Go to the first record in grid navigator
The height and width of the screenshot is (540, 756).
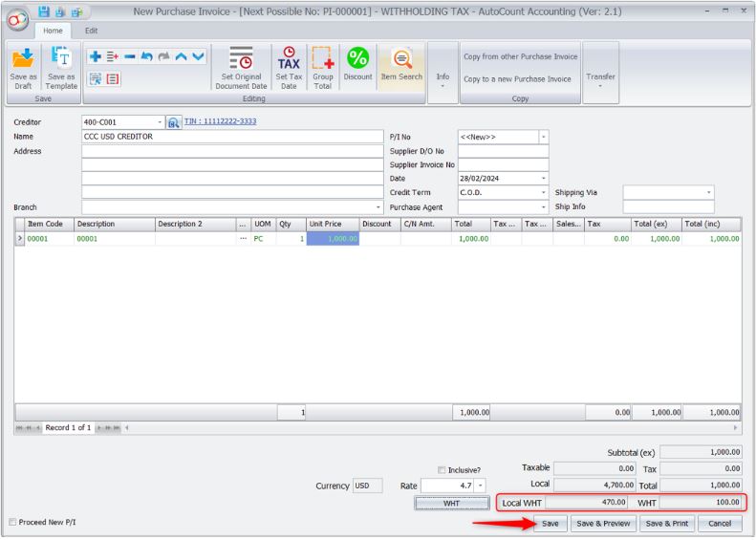pyautogui.click(x=19, y=427)
